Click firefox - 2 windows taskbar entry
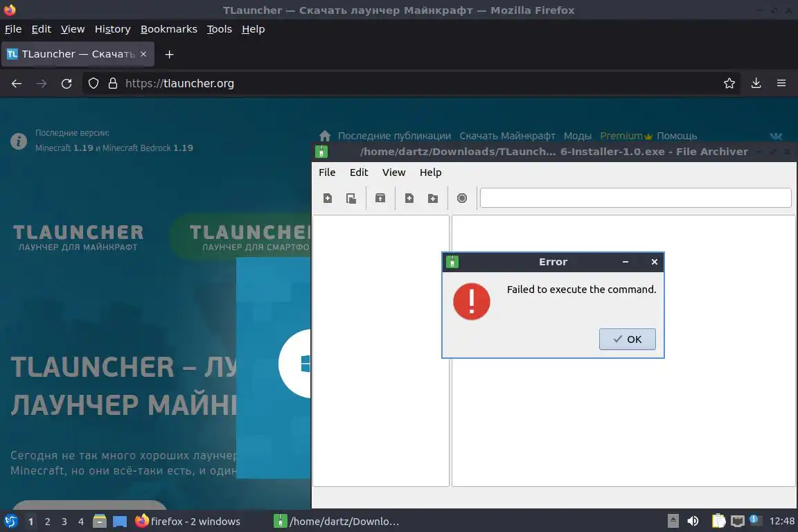The image size is (798, 532). [188, 522]
